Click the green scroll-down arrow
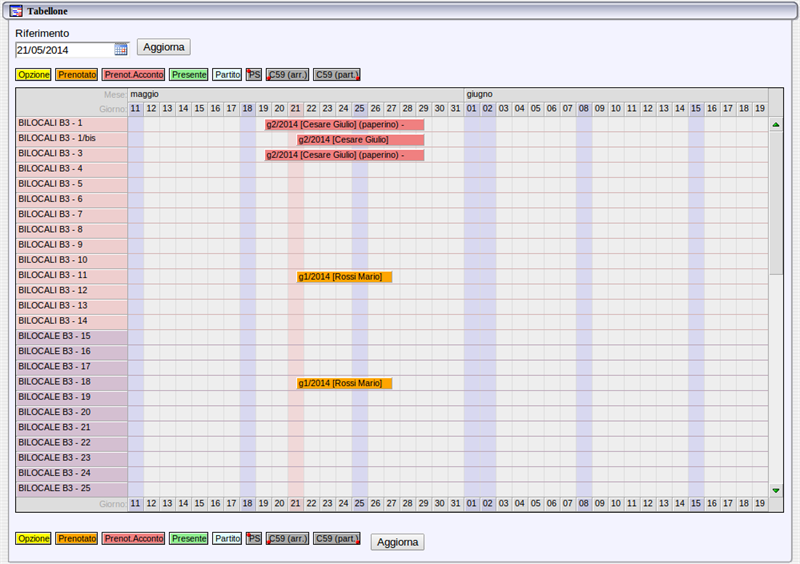 point(776,490)
